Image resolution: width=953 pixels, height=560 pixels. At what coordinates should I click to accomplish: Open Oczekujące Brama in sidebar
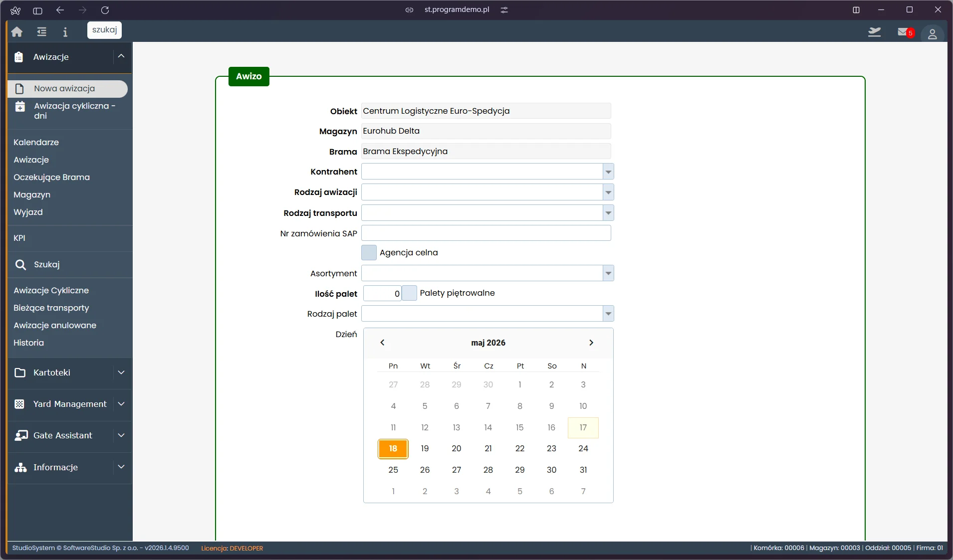(51, 178)
